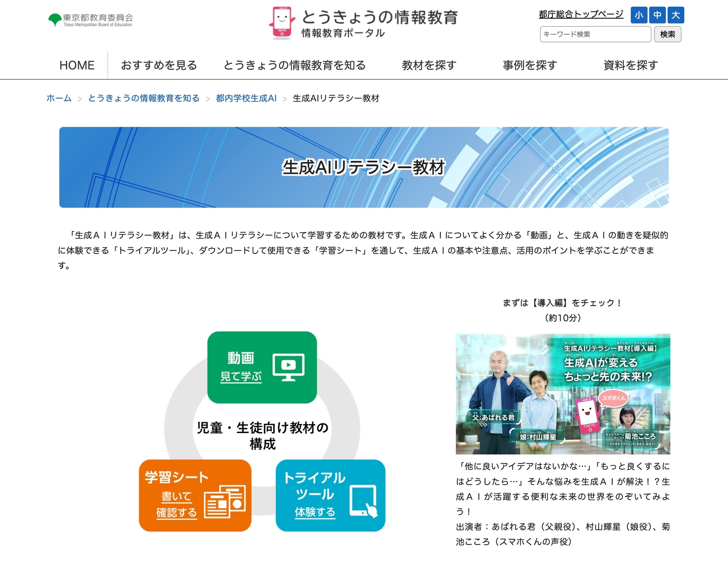Viewport: 728px width, 575px height.
Task: Open the HOME menu item
Action: [x=77, y=65]
